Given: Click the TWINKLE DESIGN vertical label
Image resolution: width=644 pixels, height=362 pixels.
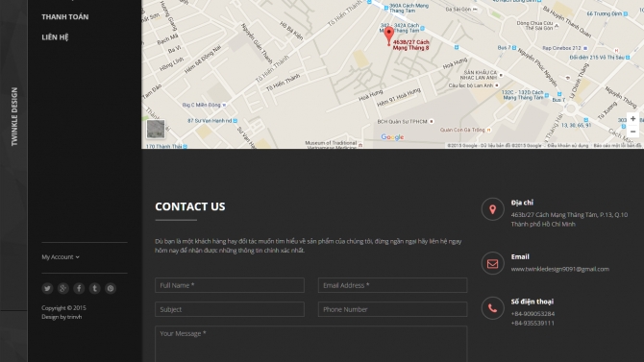Looking at the screenshot, I should tap(14, 116).
